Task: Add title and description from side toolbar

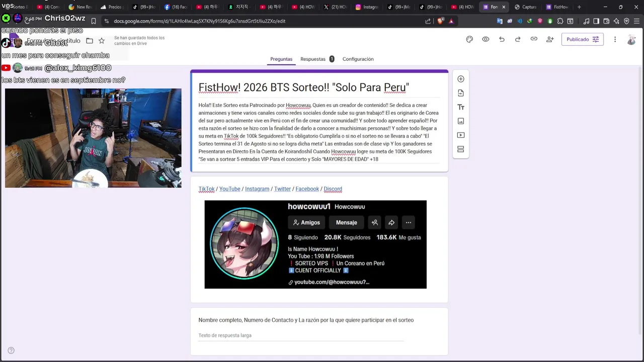Action: pos(461,107)
